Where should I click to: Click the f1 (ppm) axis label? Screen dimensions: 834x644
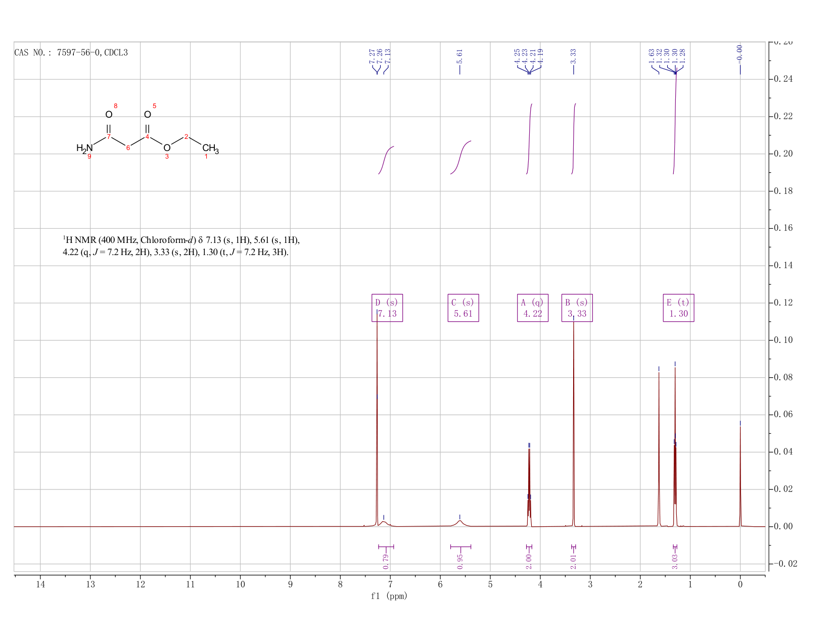click(389, 596)
